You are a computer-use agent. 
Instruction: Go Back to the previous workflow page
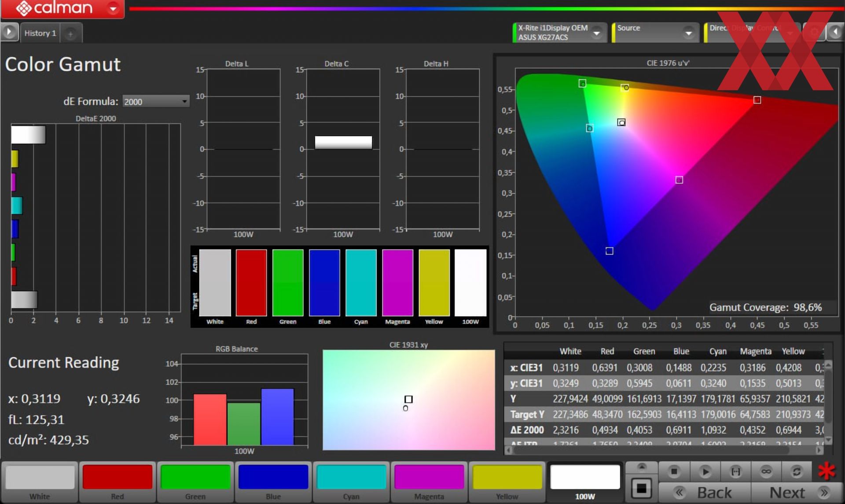click(x=705, y=492)
